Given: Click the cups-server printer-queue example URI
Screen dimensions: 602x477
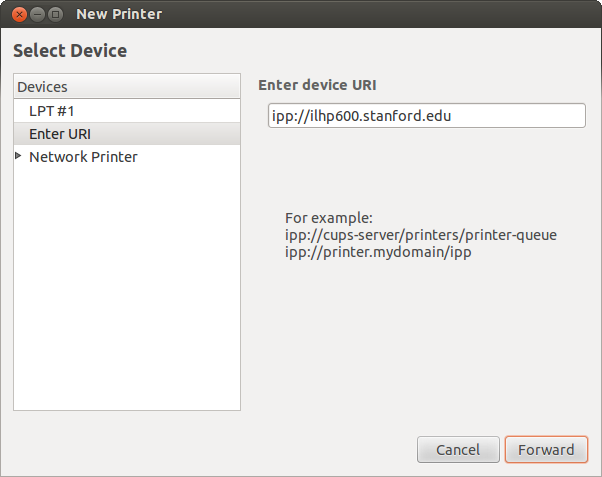Looking at the screenshot, I should (x=420, y=235).
